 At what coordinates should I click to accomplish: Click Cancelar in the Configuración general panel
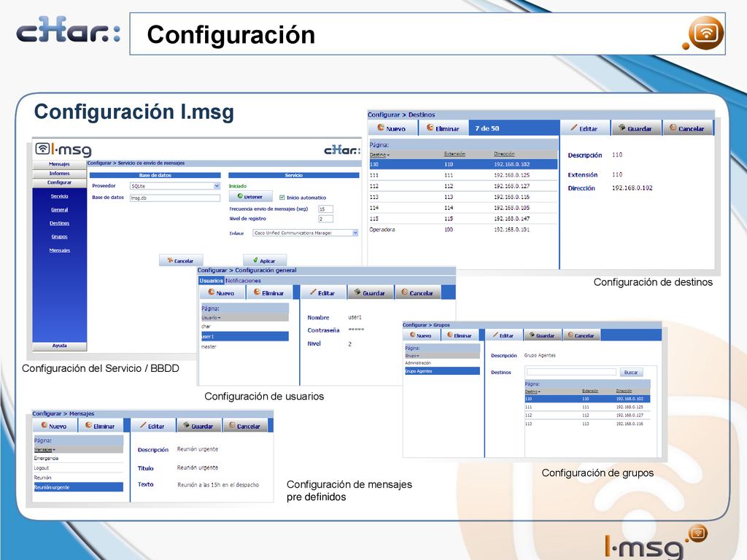pos(417,293)
